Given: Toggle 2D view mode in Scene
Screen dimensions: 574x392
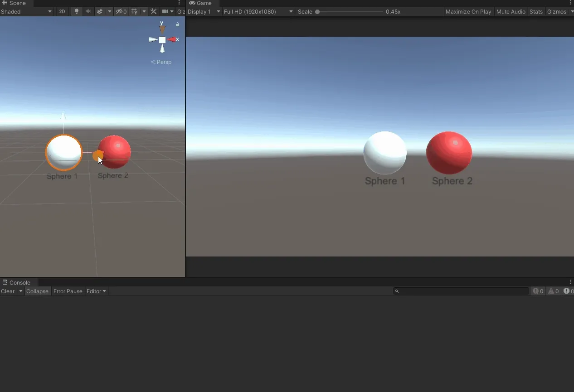Looking at the screenshot, I should click(62, 11).
